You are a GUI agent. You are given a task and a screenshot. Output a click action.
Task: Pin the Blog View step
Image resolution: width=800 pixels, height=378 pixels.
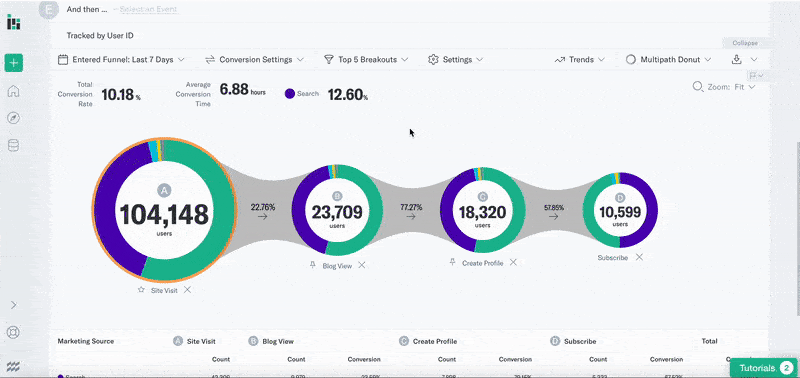[313, 265]
